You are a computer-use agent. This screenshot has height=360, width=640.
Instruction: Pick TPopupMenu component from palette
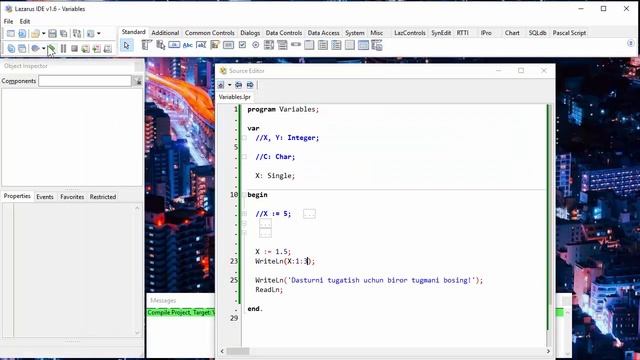(x=160, y=45)
